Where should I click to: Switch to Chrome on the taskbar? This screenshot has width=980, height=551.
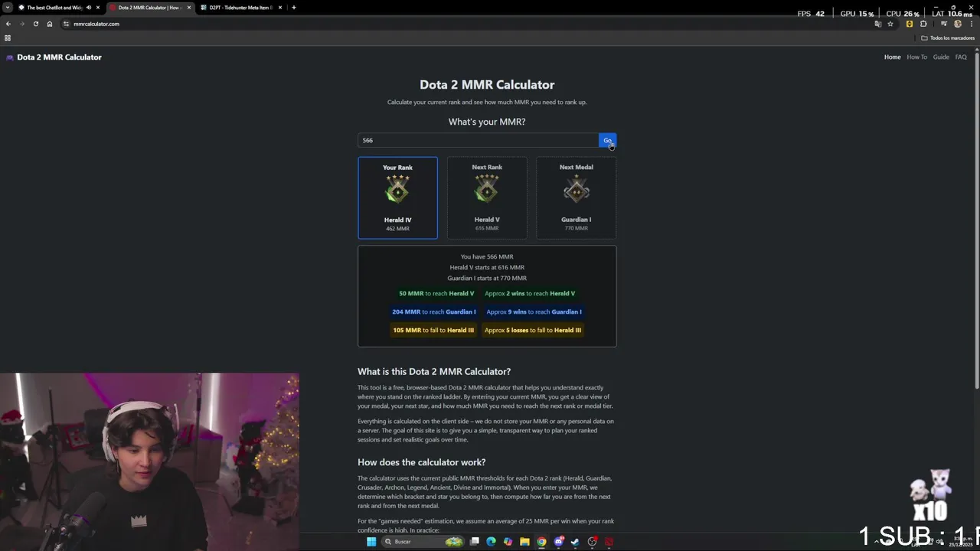[x=541, y=542]
